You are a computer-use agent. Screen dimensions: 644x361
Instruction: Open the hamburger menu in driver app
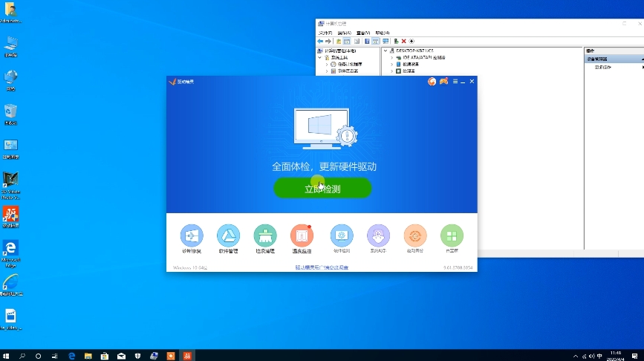[x=455, y=81]
